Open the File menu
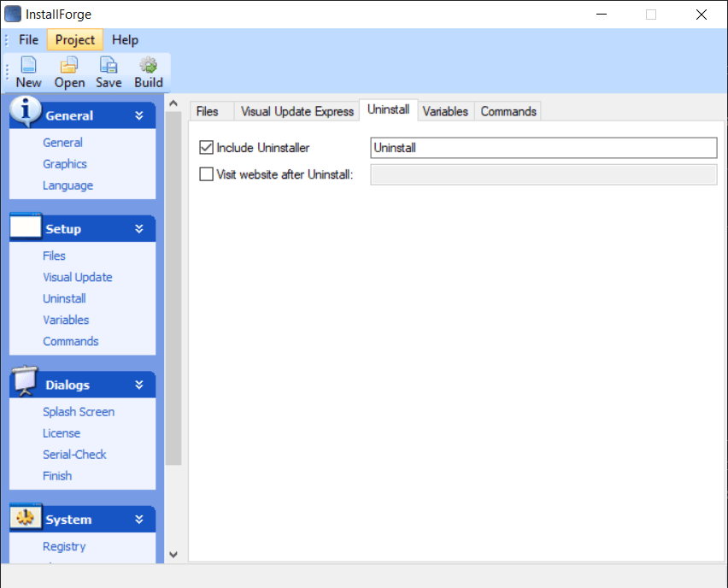The height and width of the screenshot is (588, 728). (x=28, y=40)
